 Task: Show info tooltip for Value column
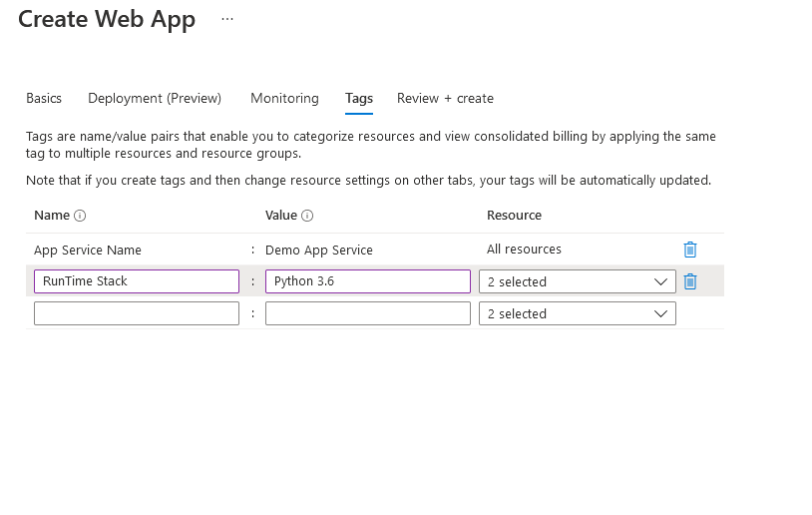pyautogui.click(x=307, y=216)
